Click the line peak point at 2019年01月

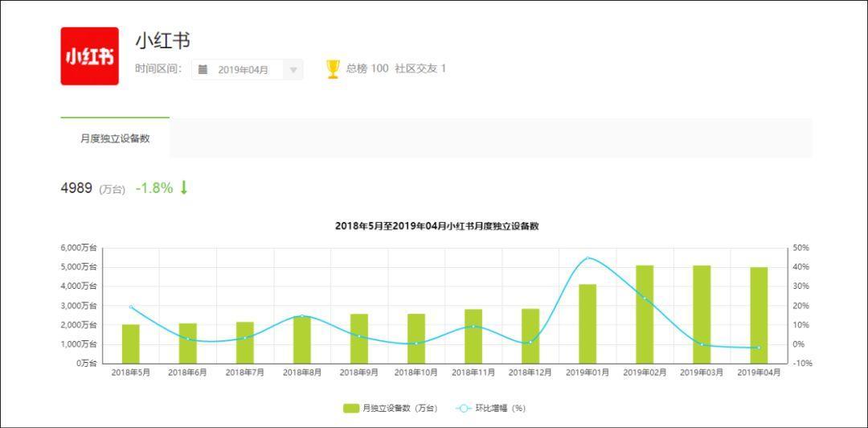(x=588, y=258)
